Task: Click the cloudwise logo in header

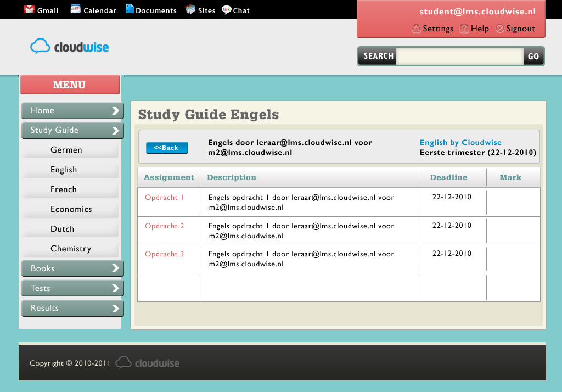Action: (x=70, y=46)
